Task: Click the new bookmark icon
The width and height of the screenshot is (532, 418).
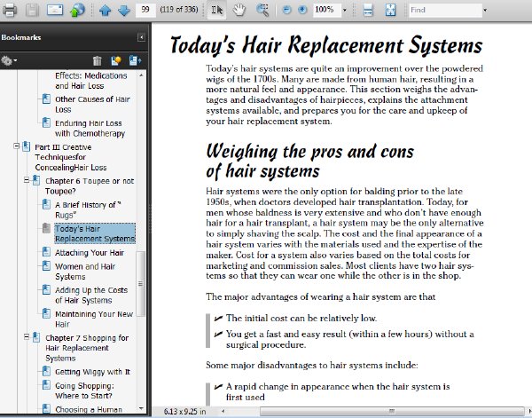Action: point(116,60)
